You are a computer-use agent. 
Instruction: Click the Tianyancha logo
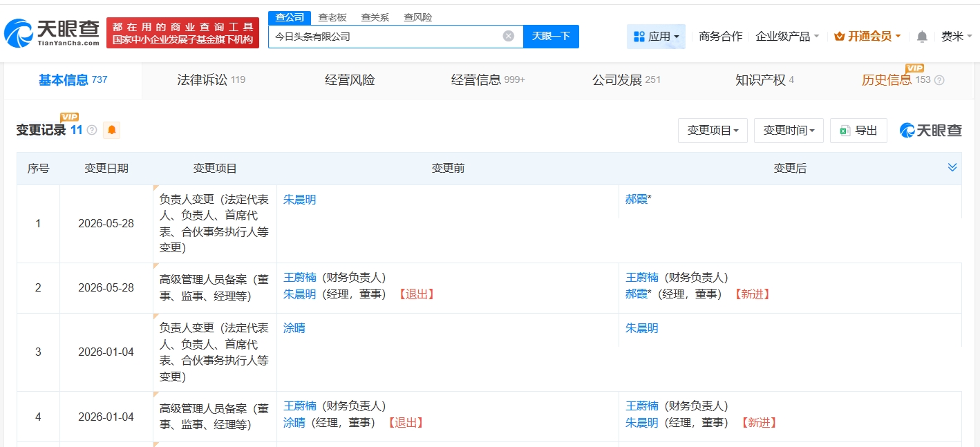pos(52,32)
